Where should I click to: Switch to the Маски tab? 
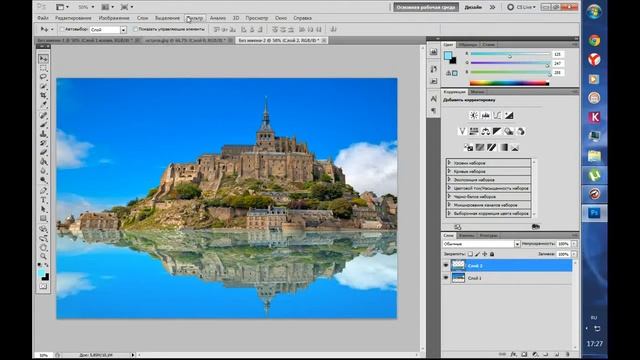pos(477,92)
